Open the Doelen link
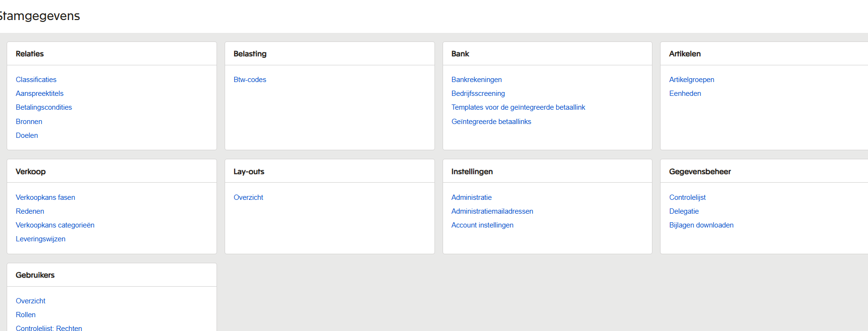 click(x=27, y=135)
